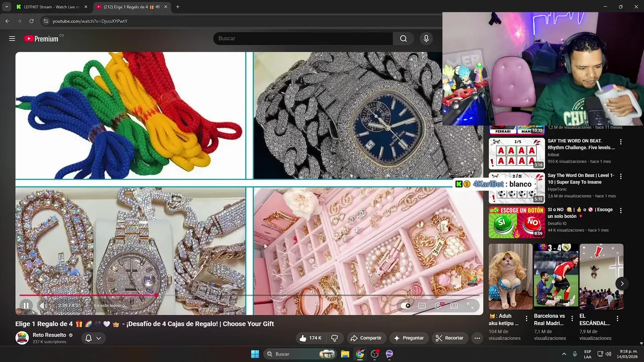Open options for 'Say The Word On Beat Level 1-10'

(621, 176)
